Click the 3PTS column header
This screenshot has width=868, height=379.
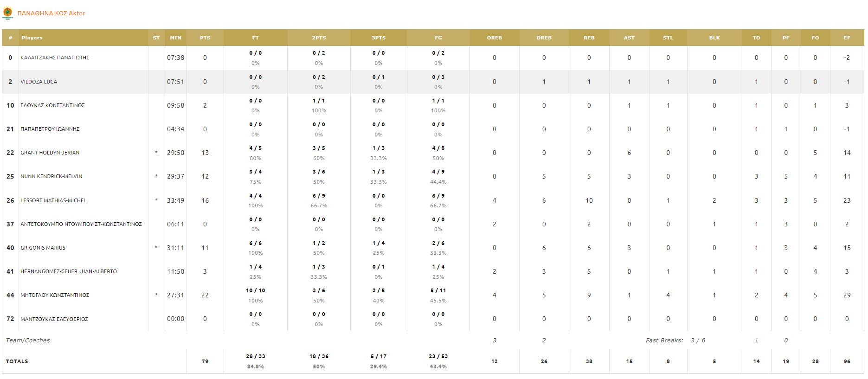tap(379, 38)
